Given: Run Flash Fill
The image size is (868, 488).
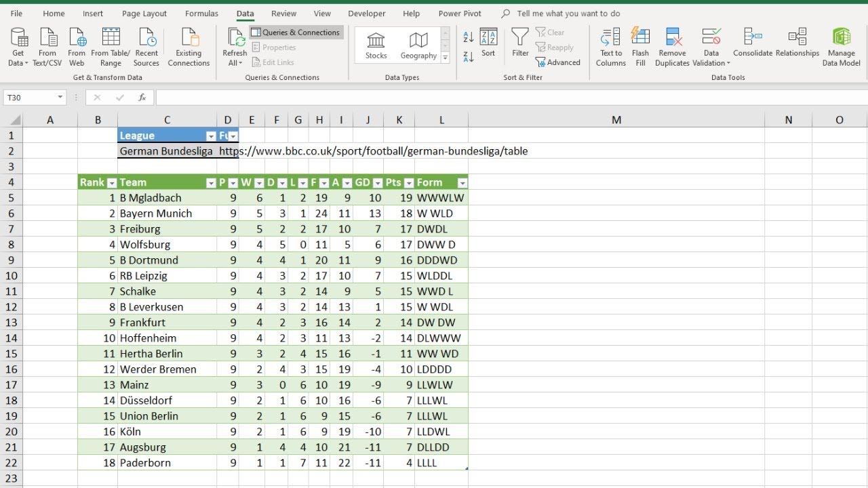Looking at the screenshot, I should click(640, 47).
